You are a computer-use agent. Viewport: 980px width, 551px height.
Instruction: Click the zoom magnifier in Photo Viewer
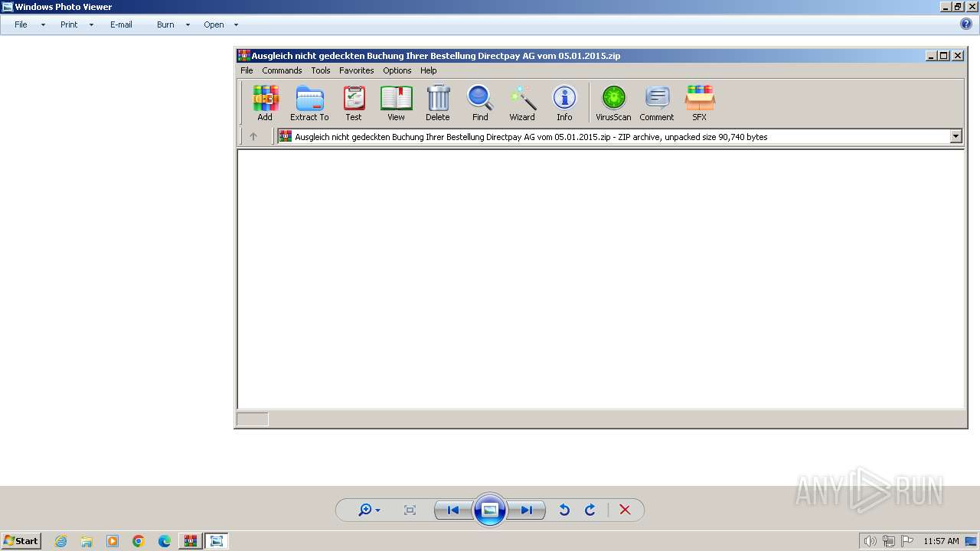tap(369, 510)
